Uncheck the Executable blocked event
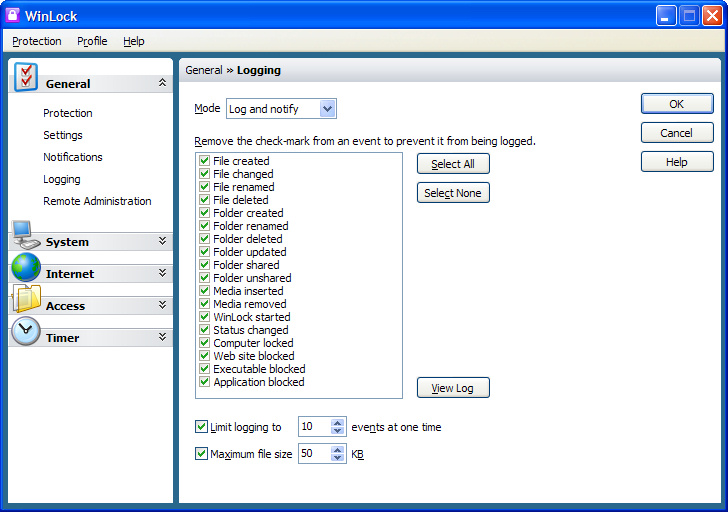The image size is (728, 512). (204, 369)
